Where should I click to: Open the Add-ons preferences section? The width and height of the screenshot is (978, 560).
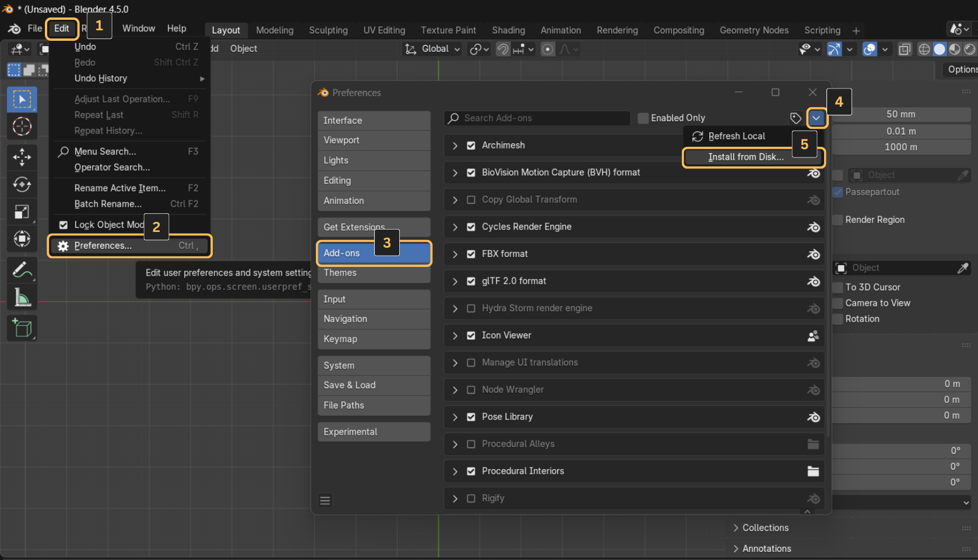[x=374, y=253]
